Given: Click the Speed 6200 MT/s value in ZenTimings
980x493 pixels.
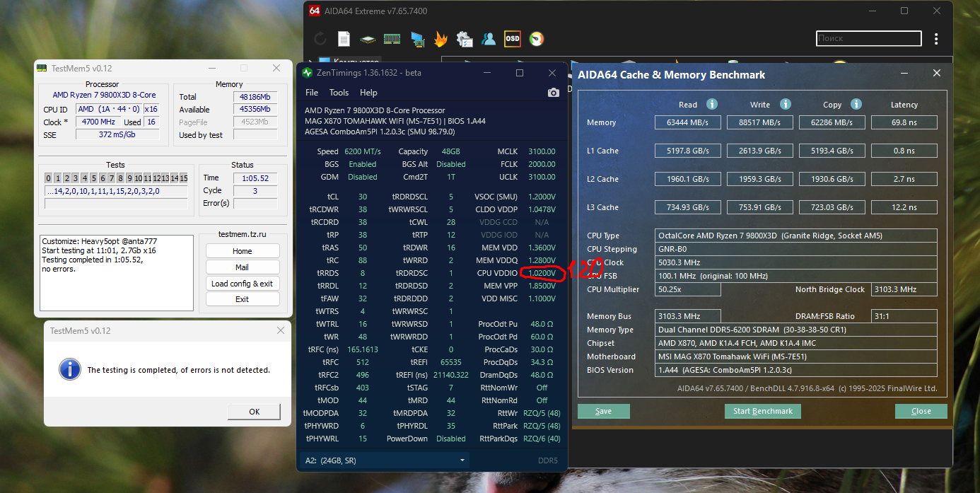Looking at the screenshot, I should [363, 151].
